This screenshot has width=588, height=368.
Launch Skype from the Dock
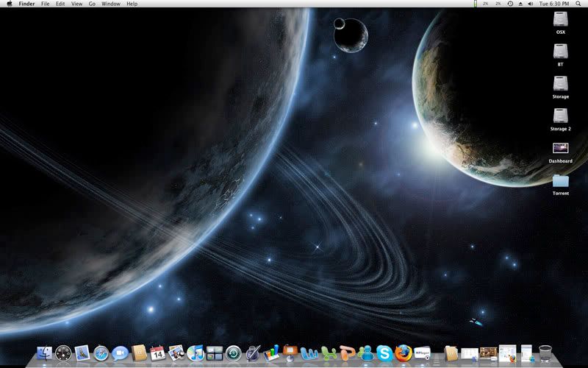[384, 353]
